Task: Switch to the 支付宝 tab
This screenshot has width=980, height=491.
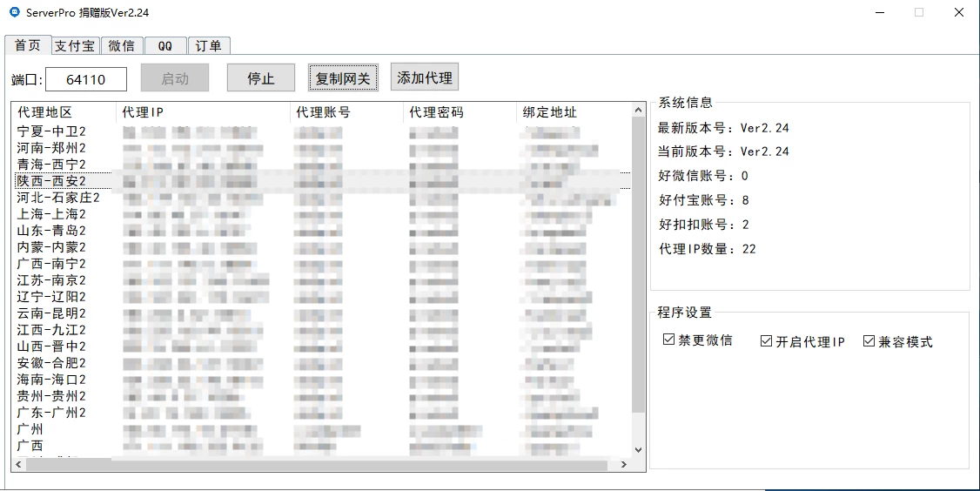Action: point(74,46)
